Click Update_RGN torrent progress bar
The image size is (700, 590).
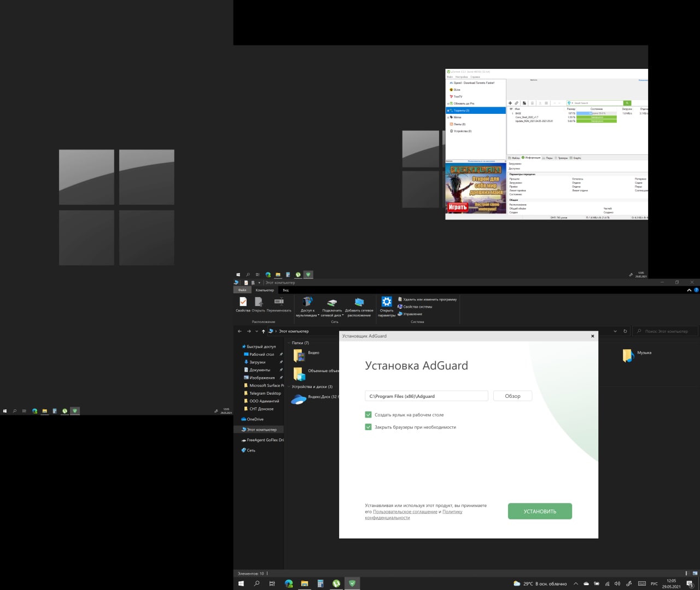(596, 121)
